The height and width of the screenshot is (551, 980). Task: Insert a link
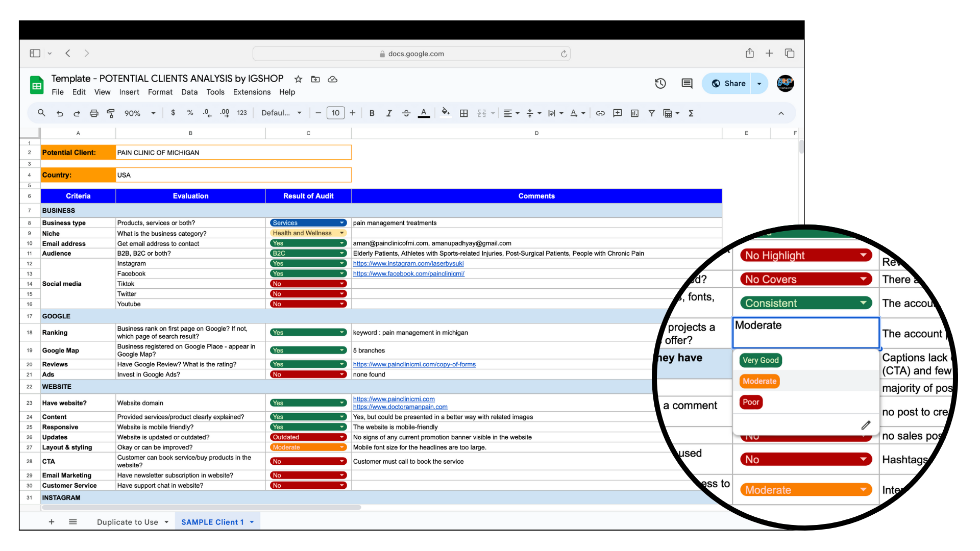pos(600,113)
